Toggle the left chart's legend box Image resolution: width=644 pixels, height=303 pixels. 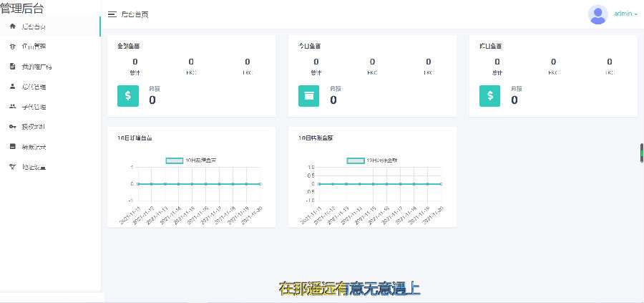point(174,160)
